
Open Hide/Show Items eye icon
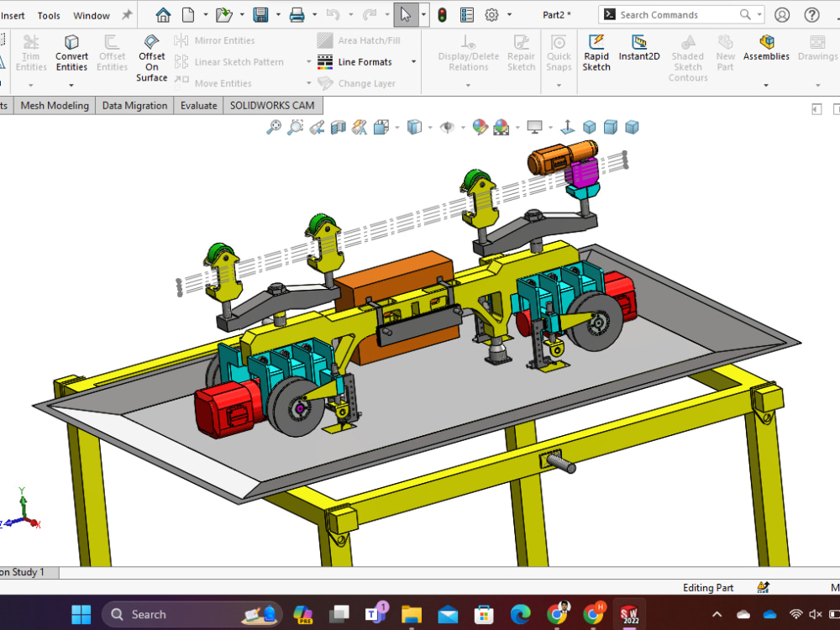click(447, 127)
